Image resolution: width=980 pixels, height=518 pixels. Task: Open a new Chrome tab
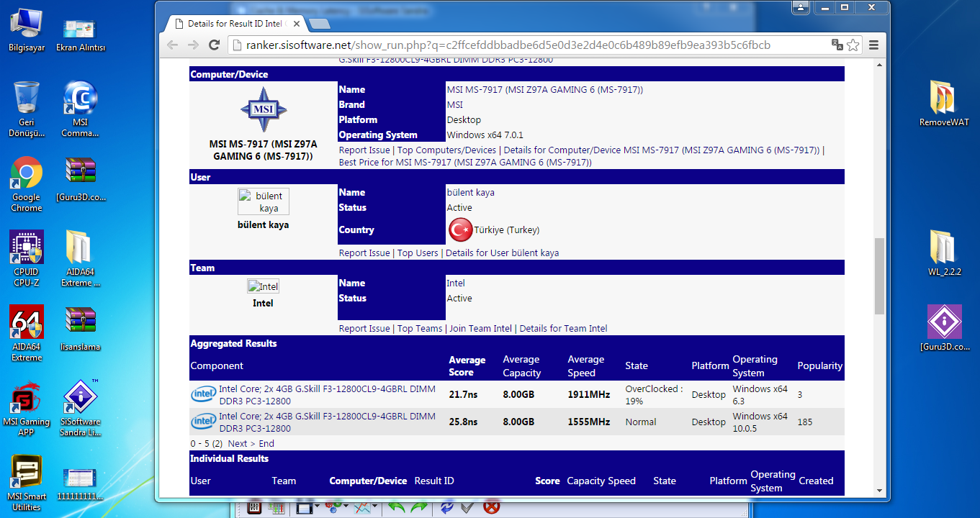320,24
